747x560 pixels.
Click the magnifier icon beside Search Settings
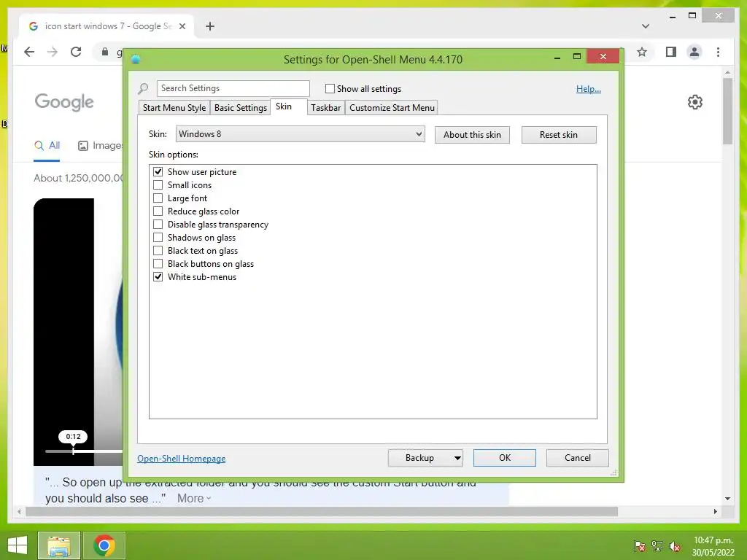coord(143,88)
